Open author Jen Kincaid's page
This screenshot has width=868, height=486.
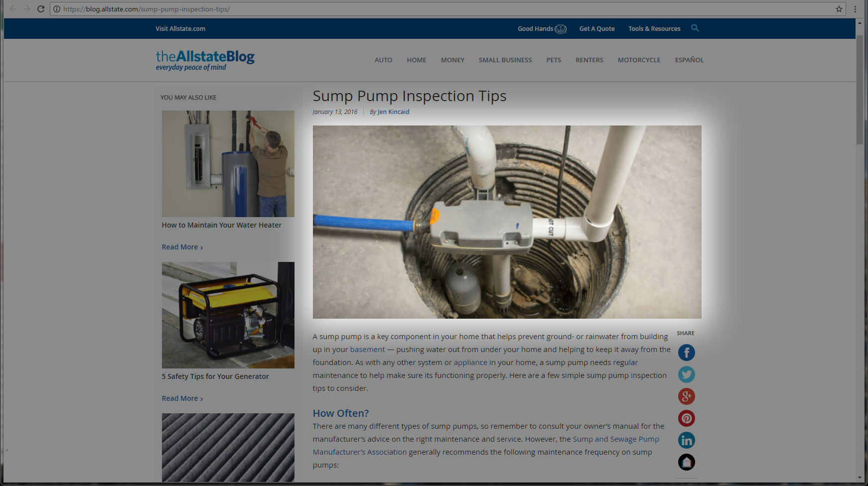(393, 112)
